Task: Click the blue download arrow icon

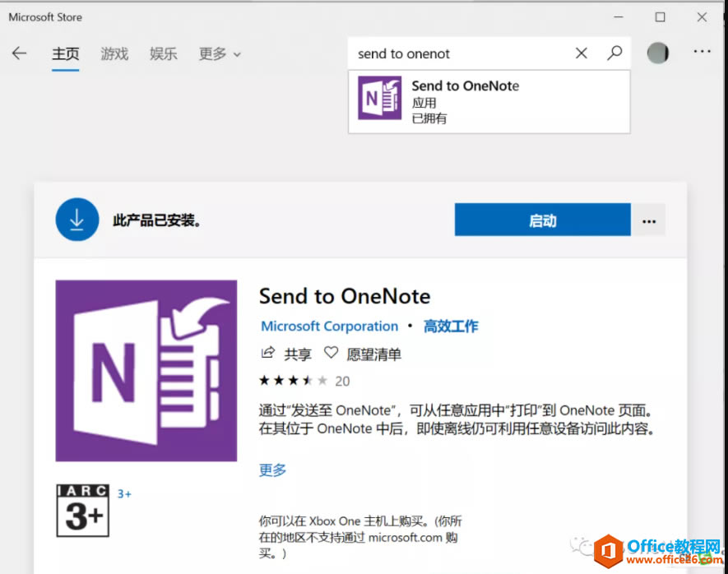Action: click(x=77, y=220)
